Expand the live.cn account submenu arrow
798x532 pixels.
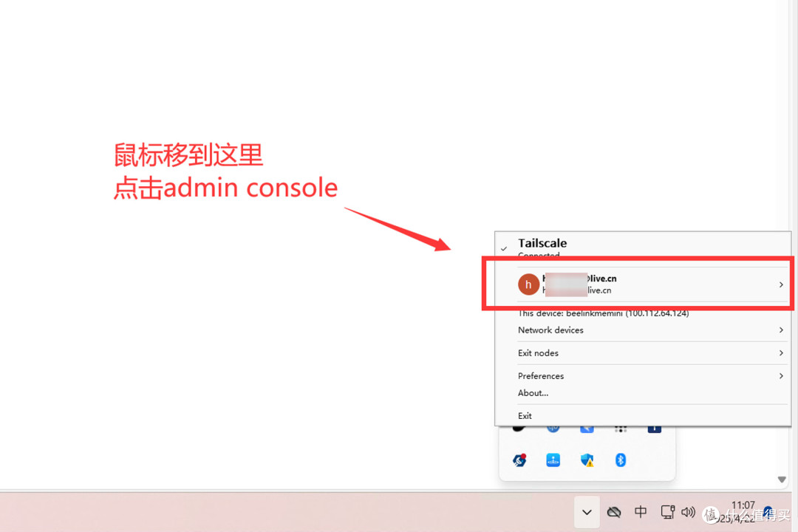tap(781, 284)
